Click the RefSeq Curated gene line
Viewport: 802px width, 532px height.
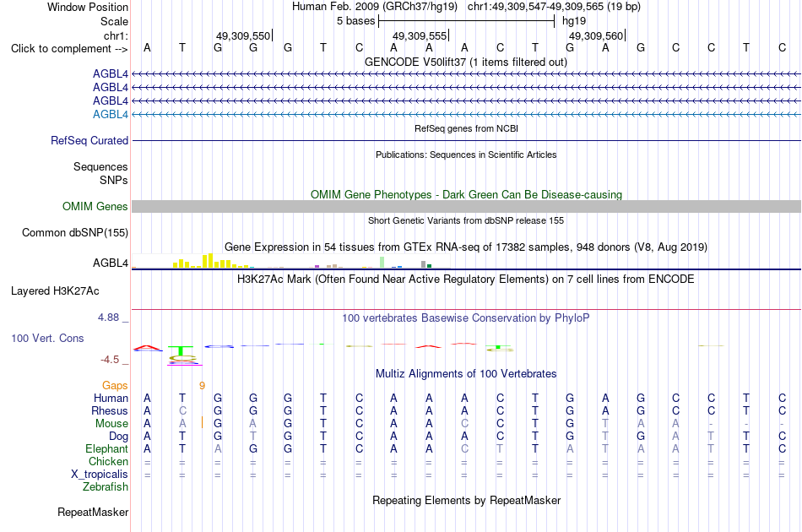click(466, 141)
